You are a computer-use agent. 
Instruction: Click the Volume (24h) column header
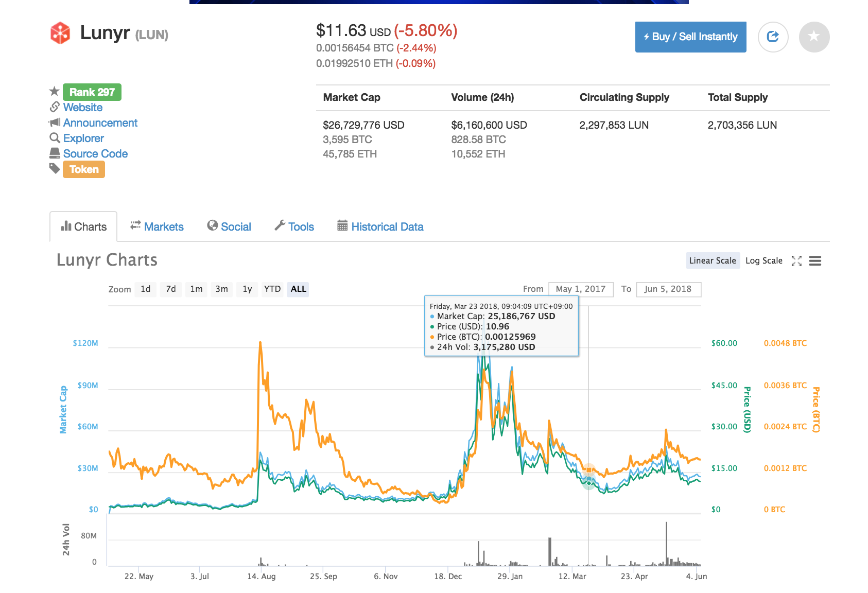pyautogui.click(x=482, y=97)
